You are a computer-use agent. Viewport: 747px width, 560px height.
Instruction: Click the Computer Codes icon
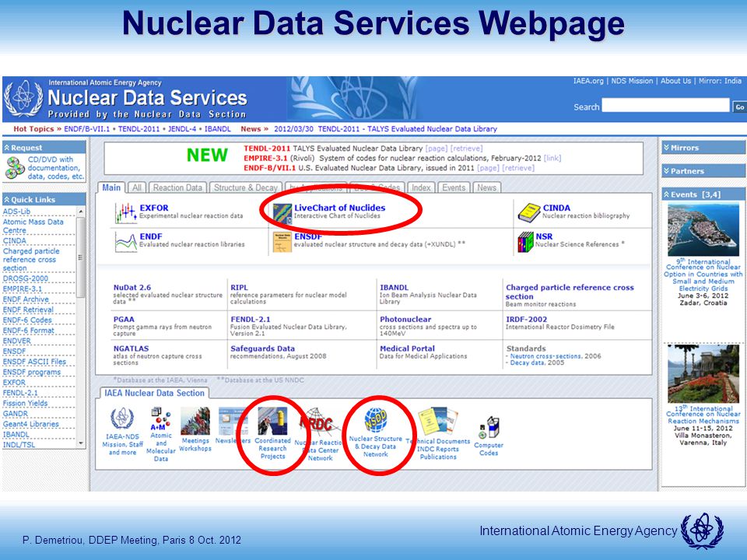[x=489, y=428]
